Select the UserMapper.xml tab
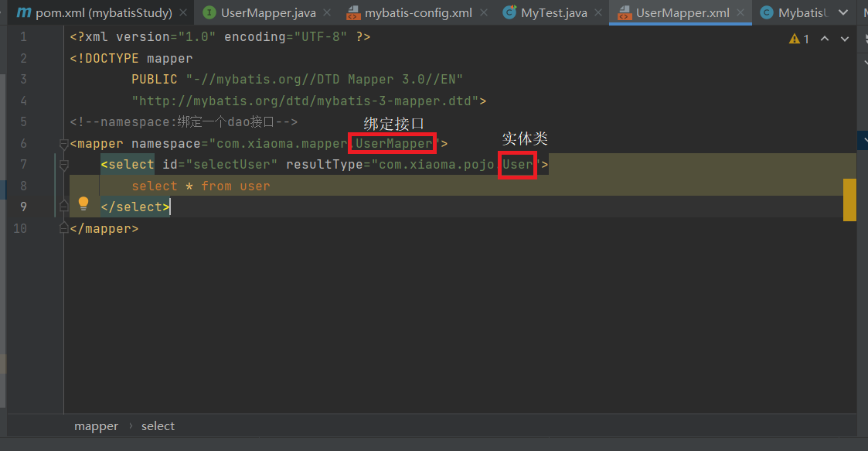The image size is (868, 451). coord(682,12)
